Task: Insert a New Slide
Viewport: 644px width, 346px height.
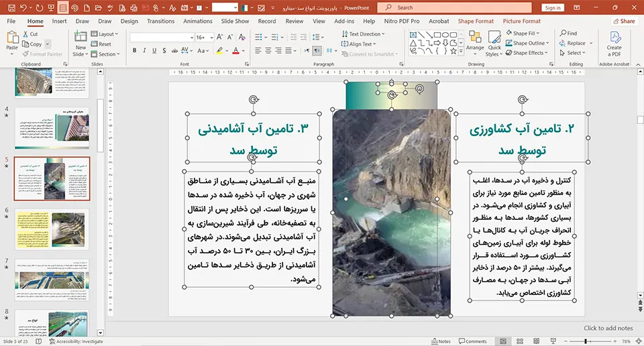Action: click(x=80, y=44)
